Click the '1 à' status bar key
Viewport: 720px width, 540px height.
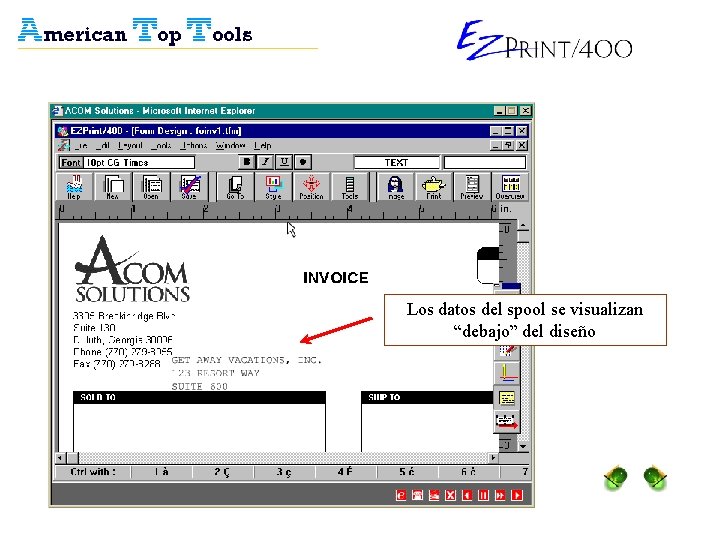(x=161, y=472)
